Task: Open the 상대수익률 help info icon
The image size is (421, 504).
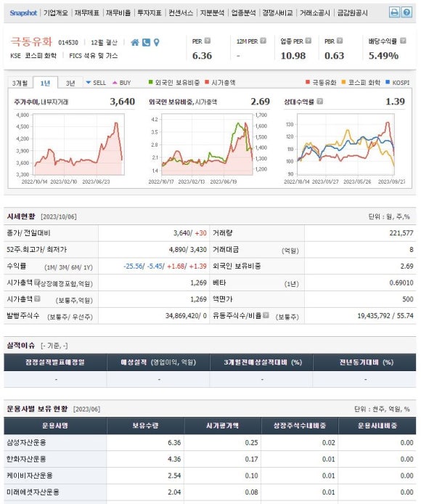Action: (x=320, y=101)
